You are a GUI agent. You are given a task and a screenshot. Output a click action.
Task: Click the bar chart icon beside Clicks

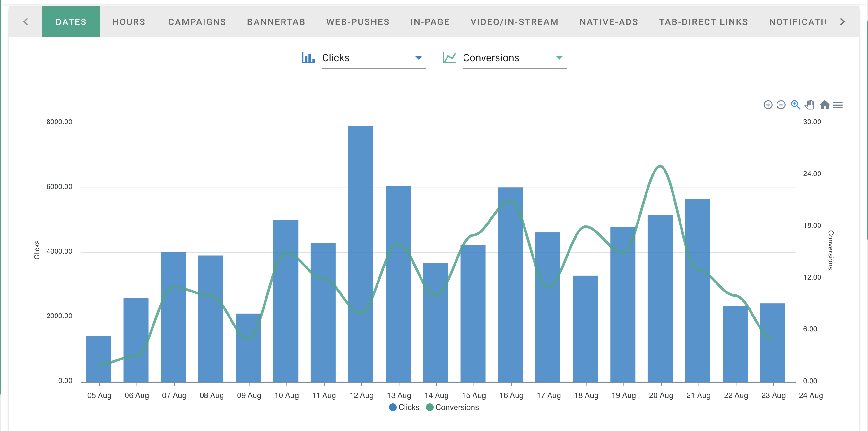click(308, 58)
